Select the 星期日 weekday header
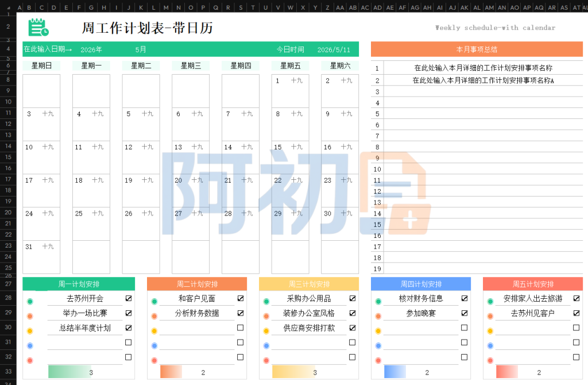Viewport: 588px width, 385px height. [x=41, y=66]
